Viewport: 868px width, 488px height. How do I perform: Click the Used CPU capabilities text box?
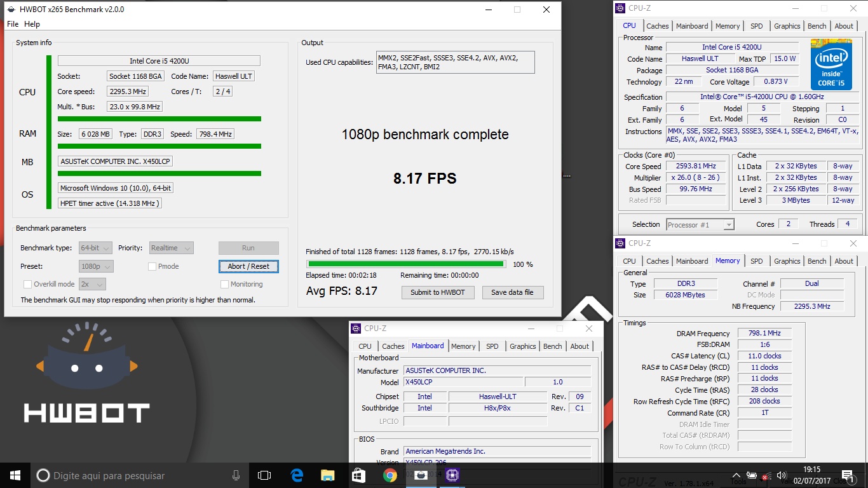(455, 62)
